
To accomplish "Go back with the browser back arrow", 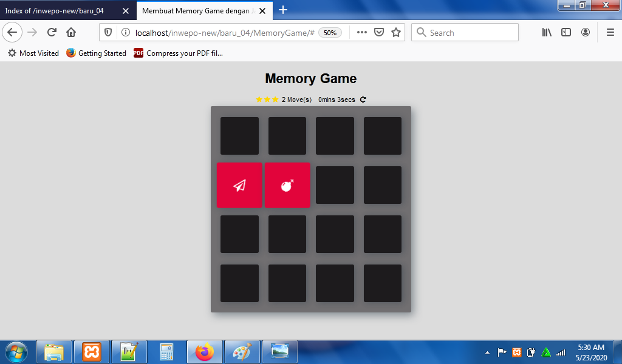I will point(12,33).
